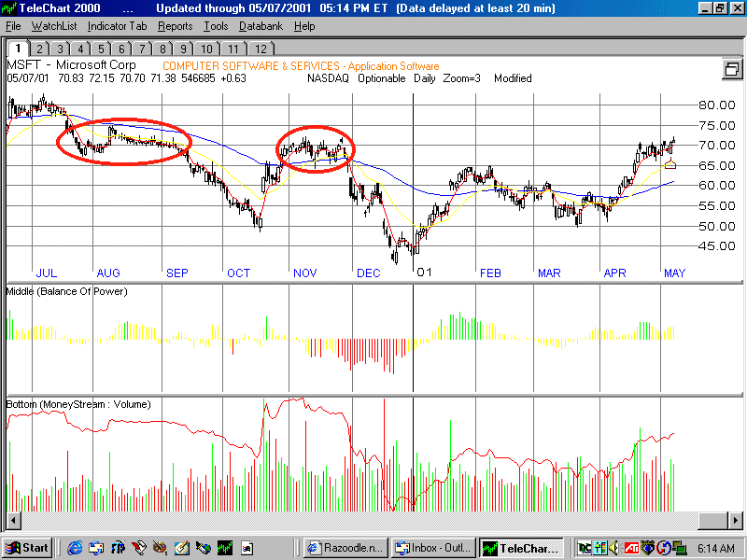Launch TeleChart from quick launch bar
This screenshot has height=560, width=747.
coord(225,548)
